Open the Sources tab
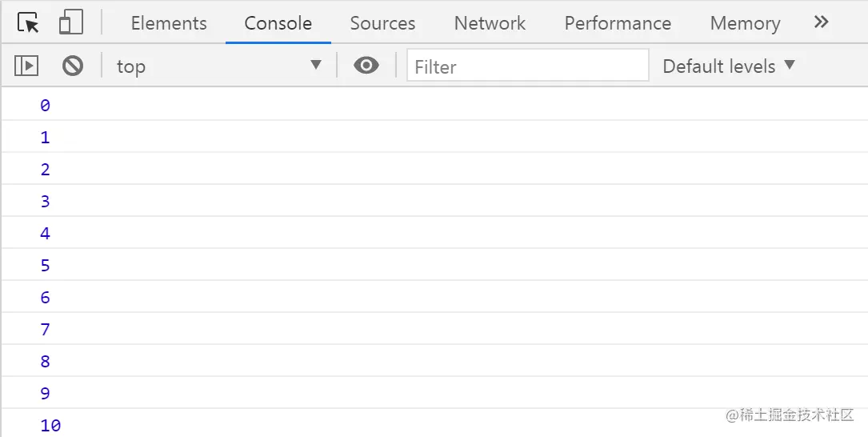 pos(382,23)
